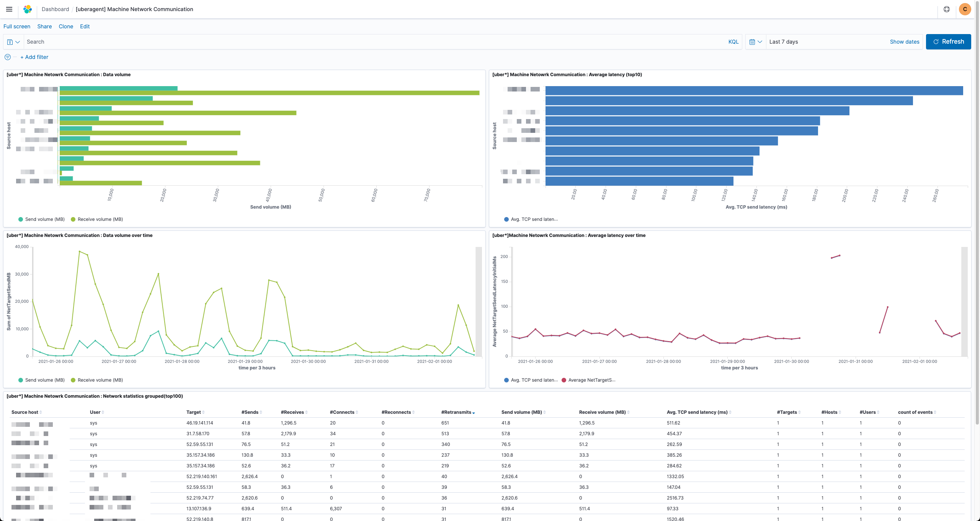Click Avg. TCP send laten... legend color dot
This screenshot has height=521, width=980.
click(506, 219)
